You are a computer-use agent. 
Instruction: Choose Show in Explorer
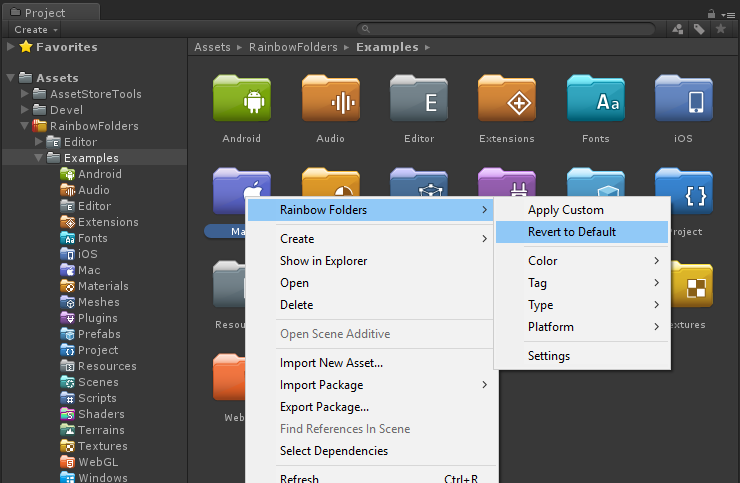(x=370, y=261)
